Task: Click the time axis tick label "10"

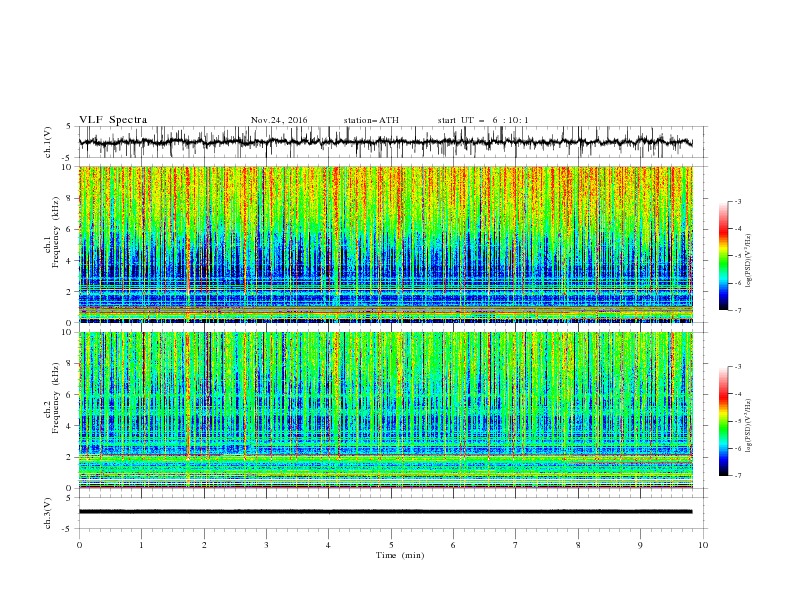Action: click(x=703, y=545)
